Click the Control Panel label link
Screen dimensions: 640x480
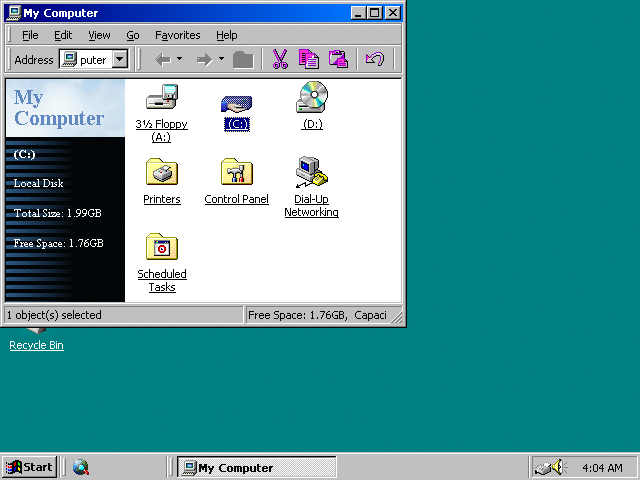click(236, 199)
